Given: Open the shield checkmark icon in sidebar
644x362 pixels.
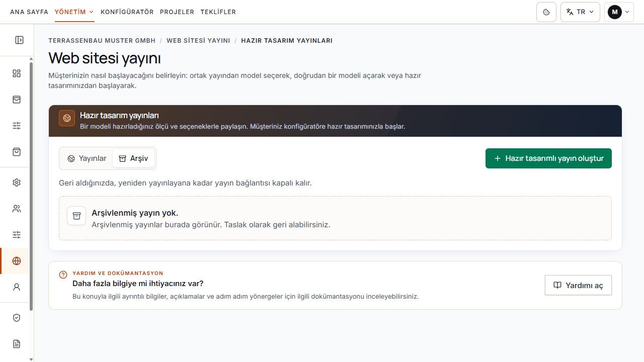Looking at the screenshot, I should [x=17, y=318].
